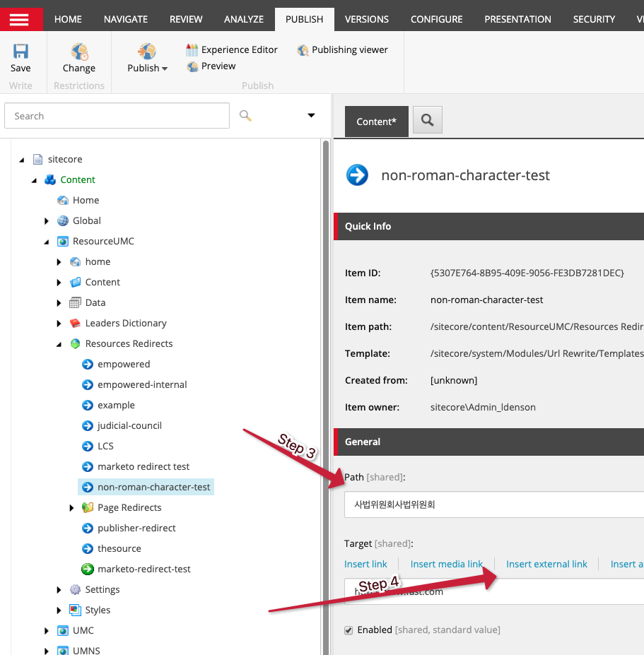Collapse the sitecore root node
The height and width of the screenshot is (655, 644).
(x=22, y=160)
